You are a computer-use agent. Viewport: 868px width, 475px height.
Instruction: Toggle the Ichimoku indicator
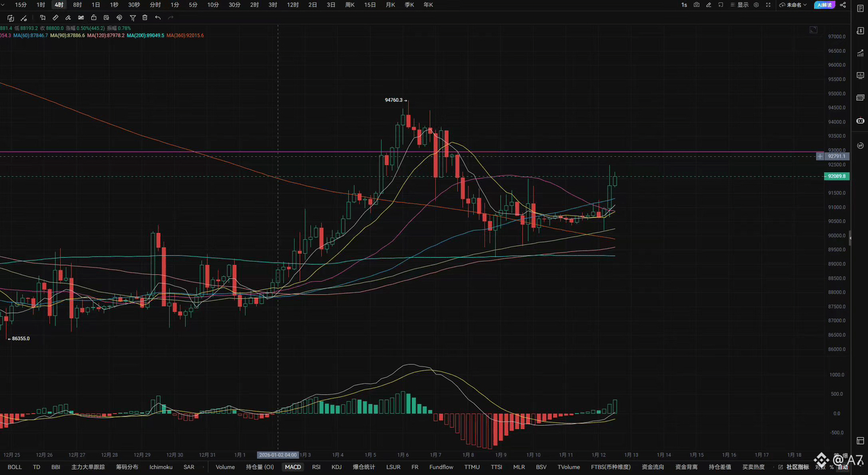(x=161, y=467)
